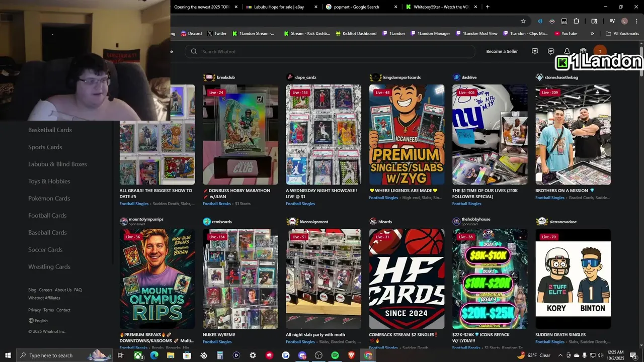Open Spotify from the taskbar
This screenshot has width=644, height=362.
335,355
